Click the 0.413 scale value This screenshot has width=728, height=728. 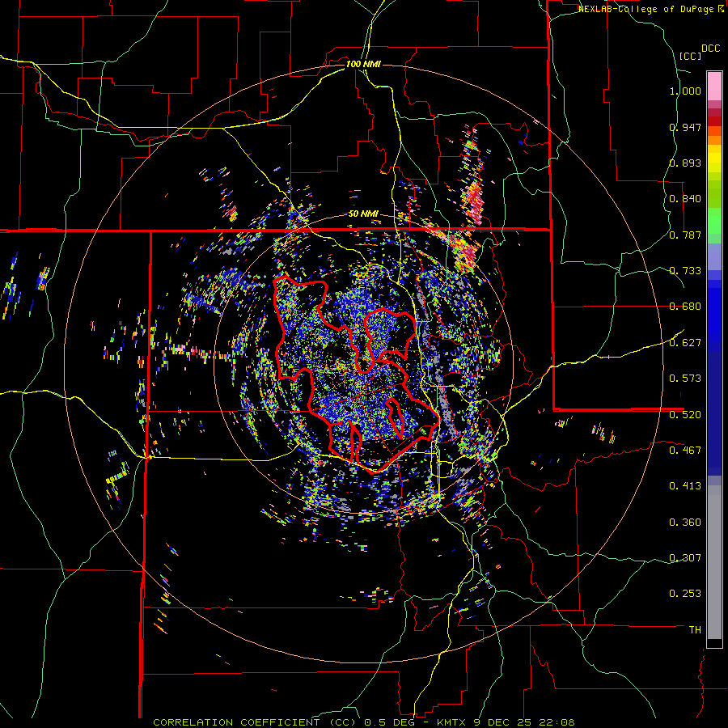(x=685, y=486)
